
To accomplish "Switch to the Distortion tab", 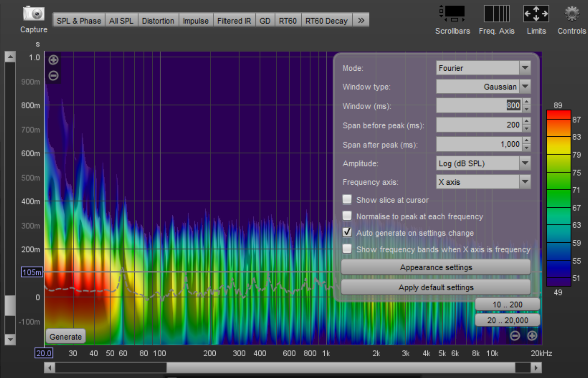I will point(158,21).
